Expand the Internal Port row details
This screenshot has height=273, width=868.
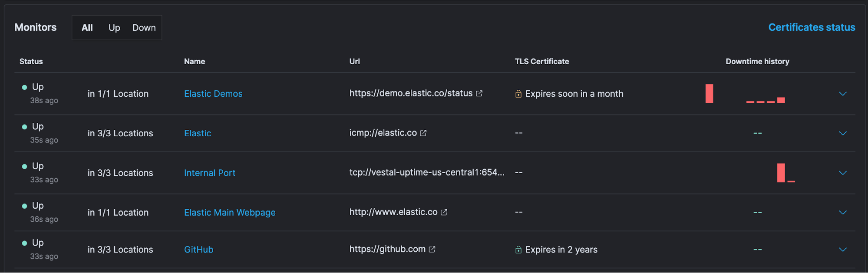point(843,173)
